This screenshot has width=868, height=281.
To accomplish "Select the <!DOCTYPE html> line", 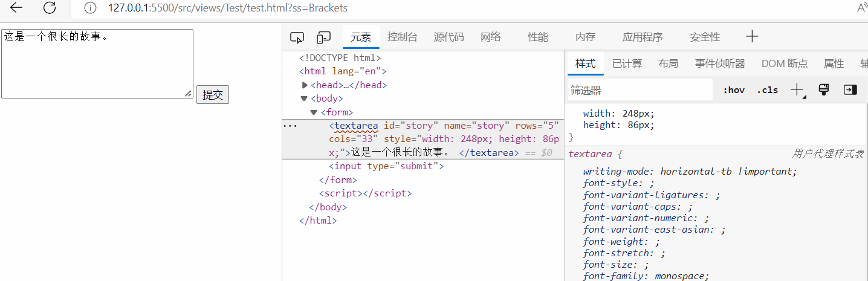I will [x=340, y=58].
